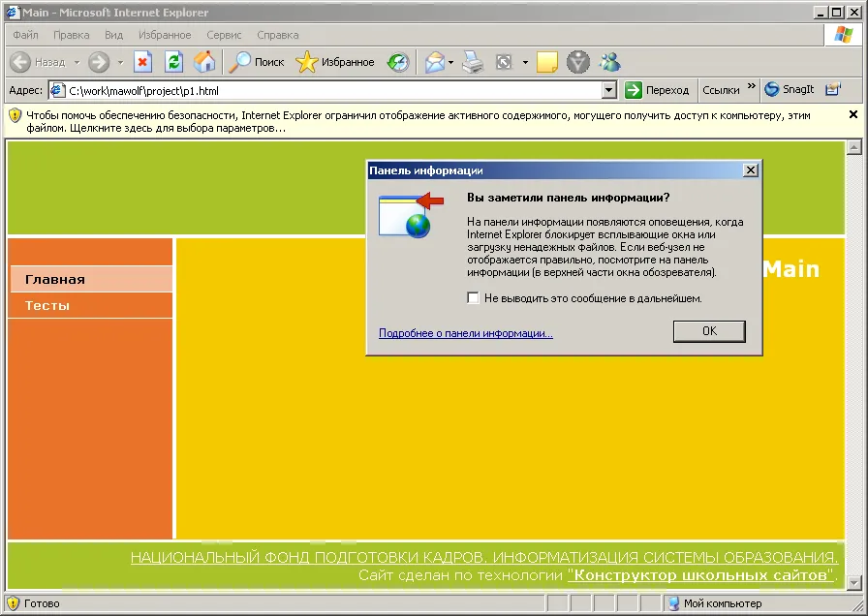
Task: Click the Refresh page icon
Action: pyautogui.click(x=173, y=62)
